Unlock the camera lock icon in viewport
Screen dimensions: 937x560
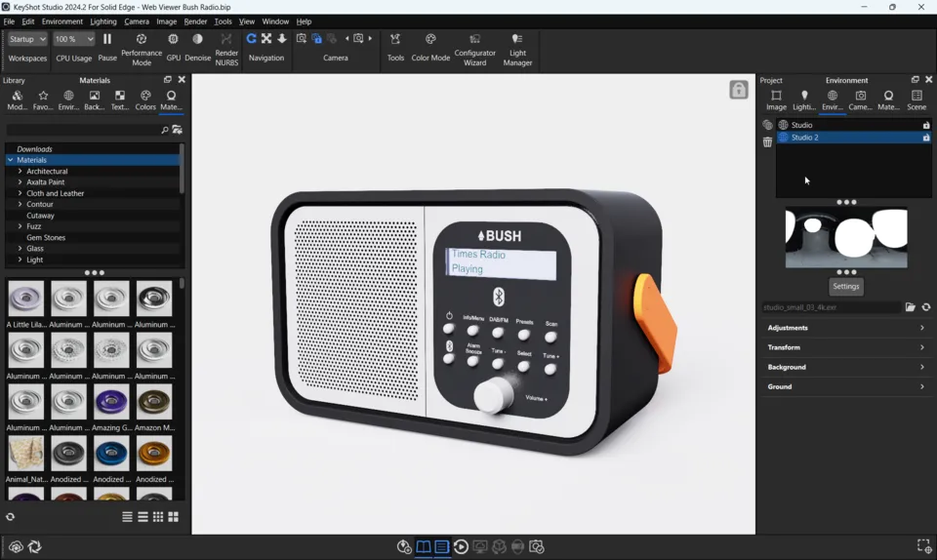739,90
